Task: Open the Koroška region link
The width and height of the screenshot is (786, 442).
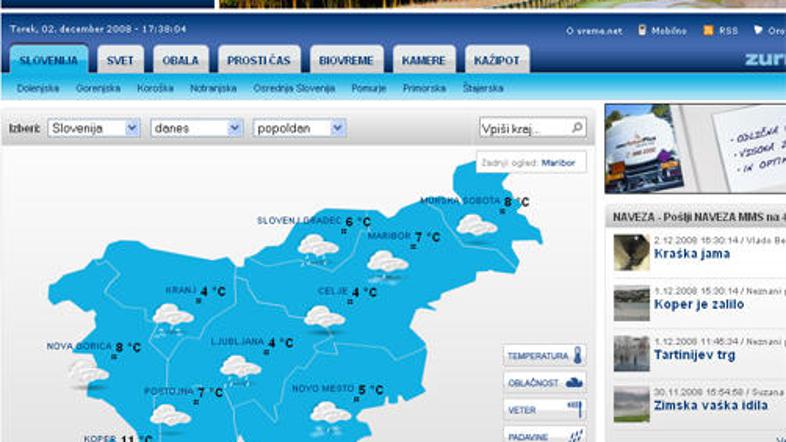Action: [x=155, y=88]
